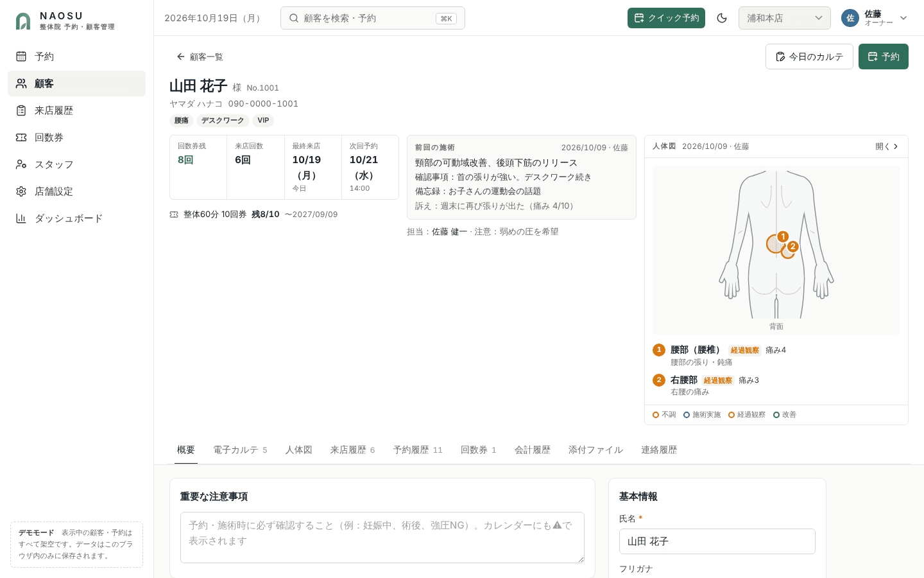Switch to the 電子カルテ tab
The width and height of the screenshot is (924, 578).
tap(240, 450)
